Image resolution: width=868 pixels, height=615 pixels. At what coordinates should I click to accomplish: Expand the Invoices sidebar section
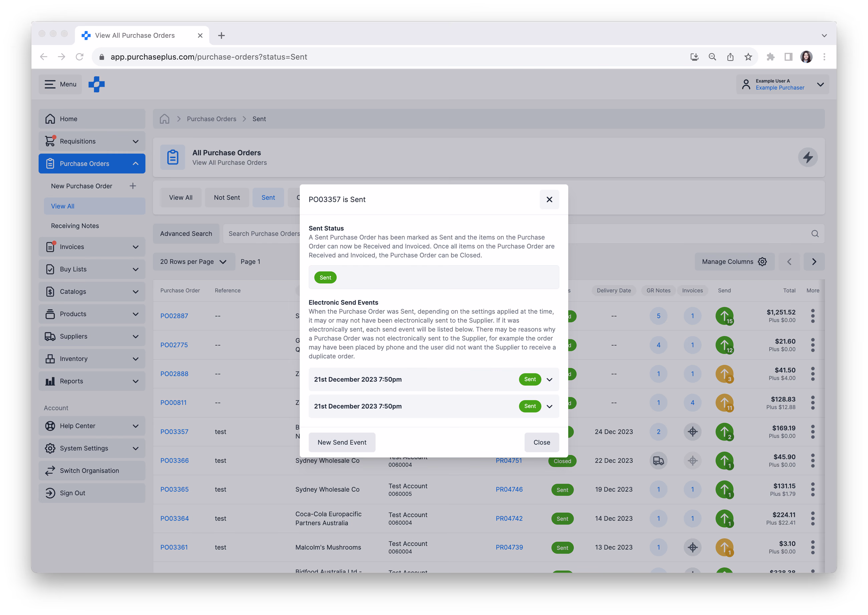92,247
